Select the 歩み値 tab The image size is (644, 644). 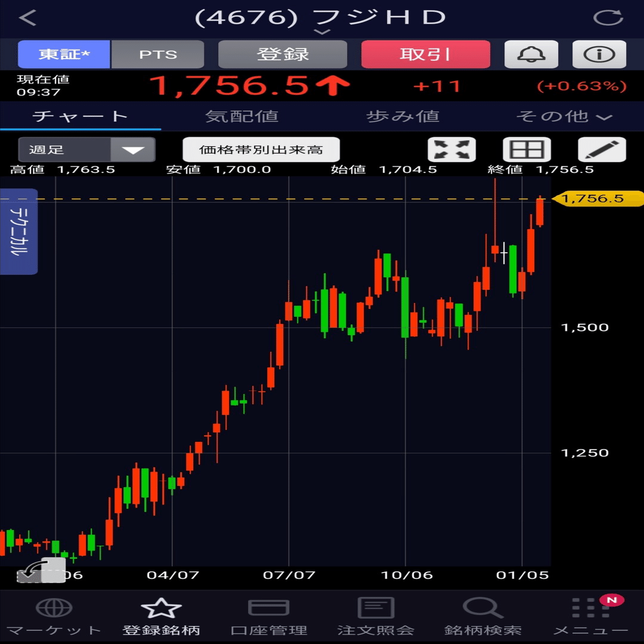[402, 117]
